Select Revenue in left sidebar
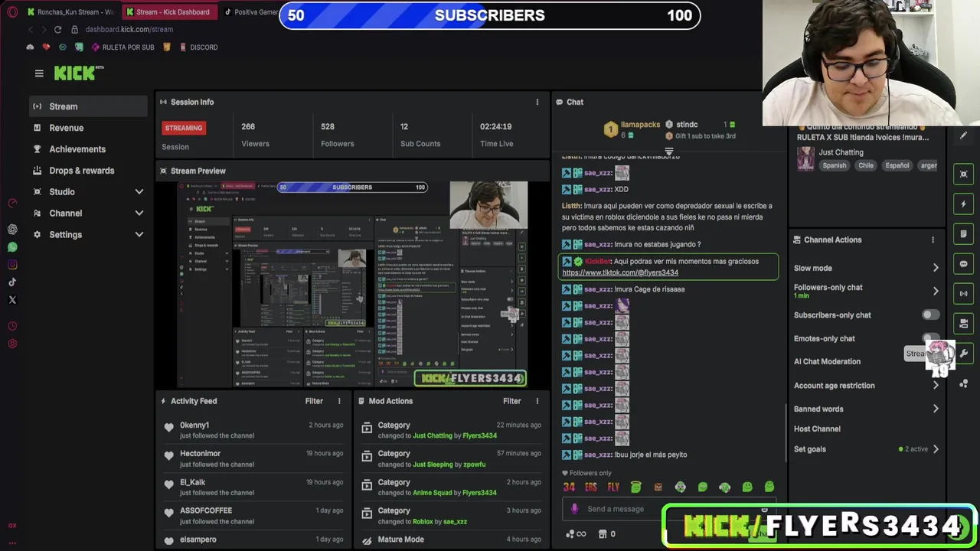The width and height of the screenshot is (980, 551). click(88, 128)
